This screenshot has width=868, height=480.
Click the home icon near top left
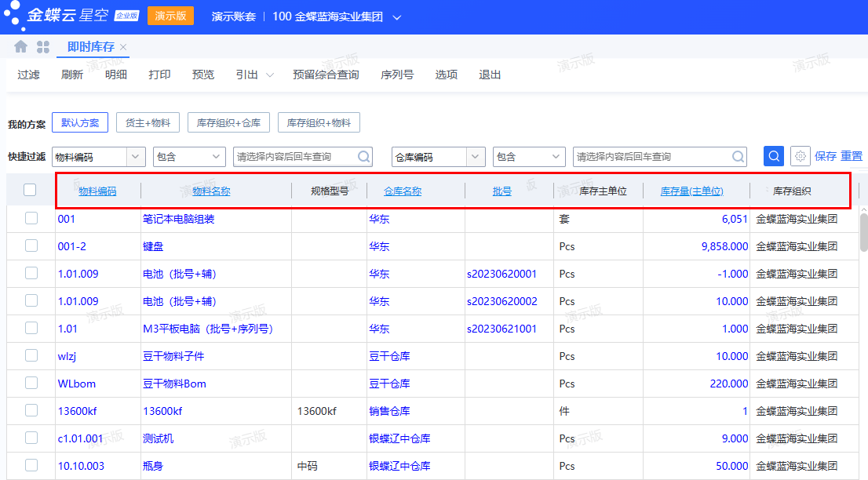click(x=20, y=46)
